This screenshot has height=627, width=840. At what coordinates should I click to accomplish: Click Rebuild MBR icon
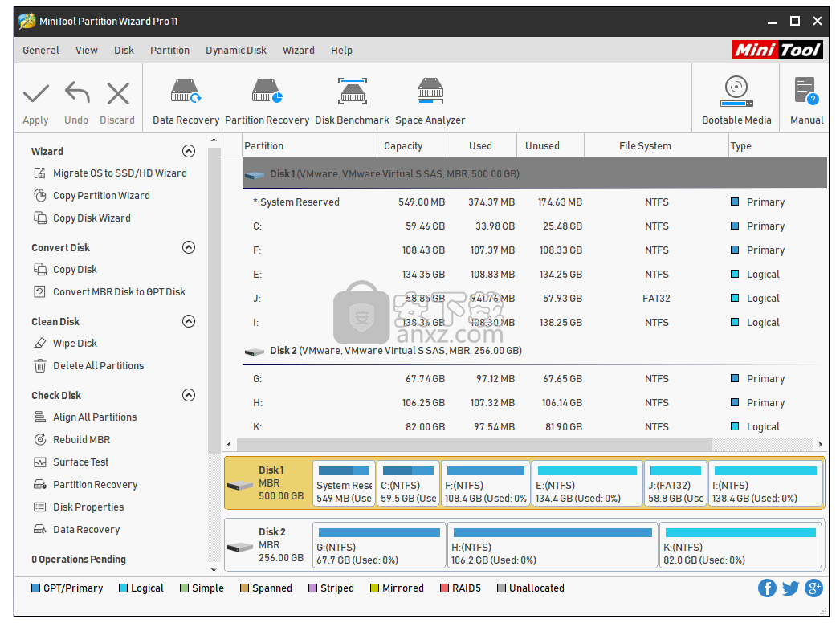point(39,440)
